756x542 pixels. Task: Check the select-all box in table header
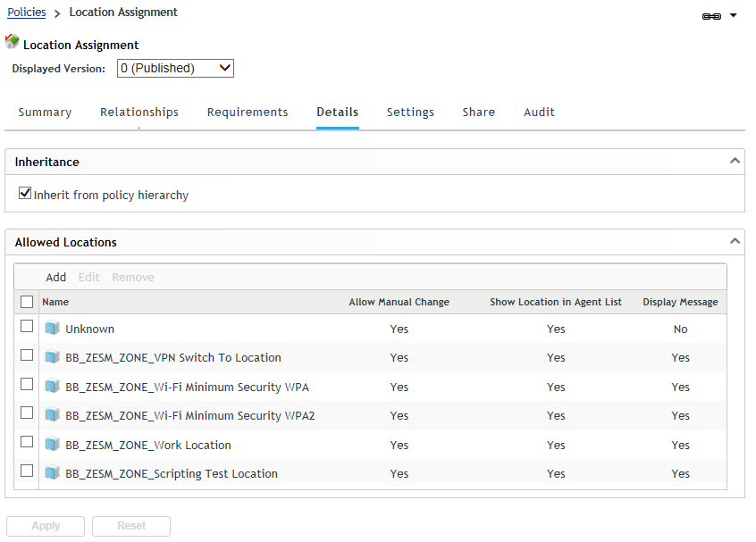click(x=27, y=302)
